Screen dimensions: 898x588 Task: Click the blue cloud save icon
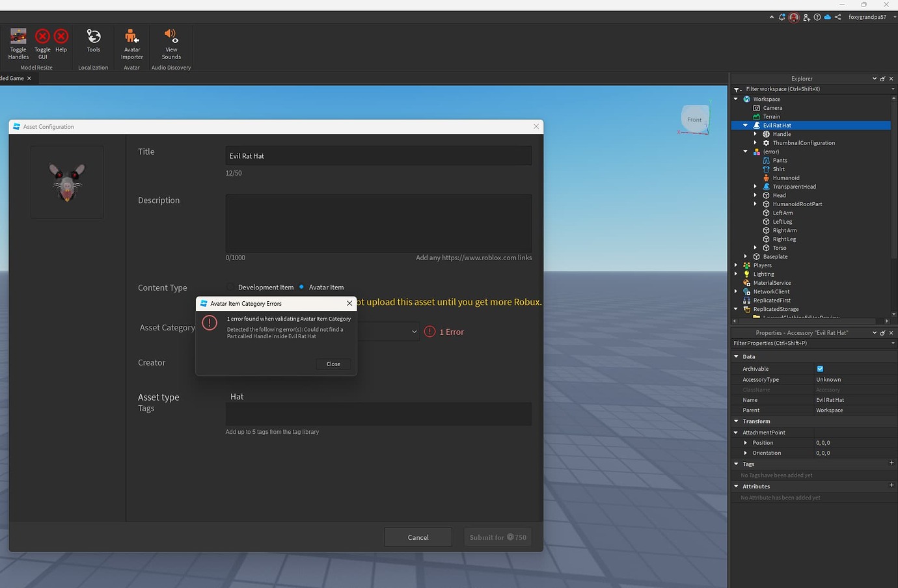[x=828, y=18]
